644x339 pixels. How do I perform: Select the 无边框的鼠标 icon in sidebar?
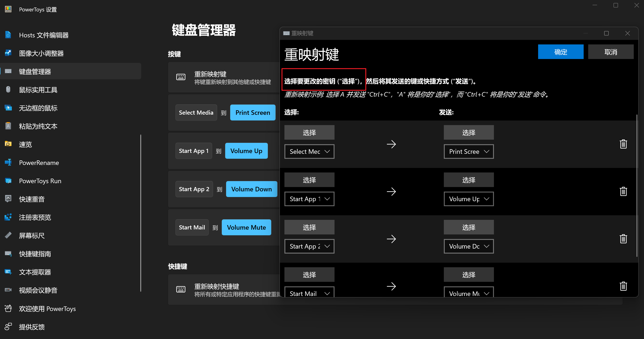tap(8, 108)
